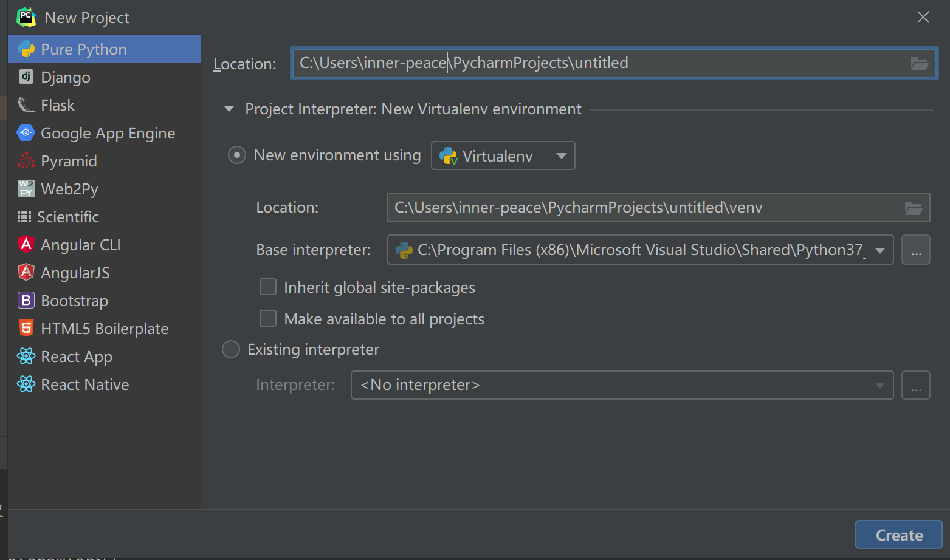Click the Angular CLI icon
The image size is (950, 560).
click(26, 244)
